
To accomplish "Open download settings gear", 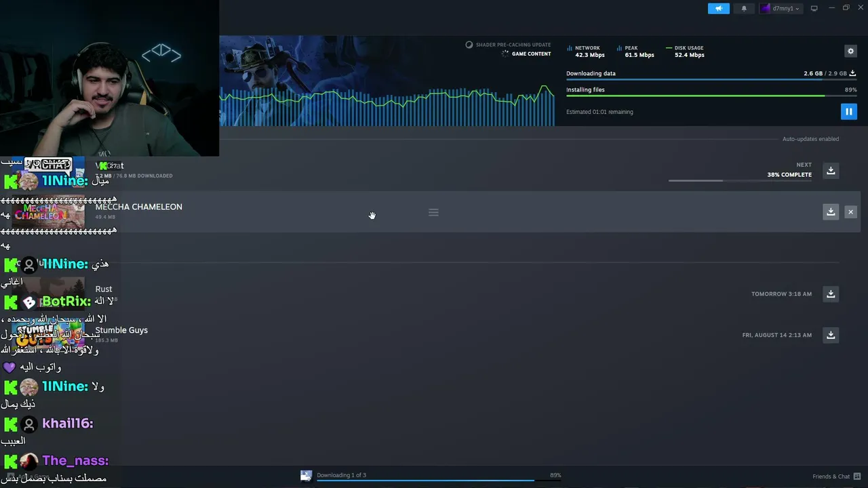I will pos(850,51).
